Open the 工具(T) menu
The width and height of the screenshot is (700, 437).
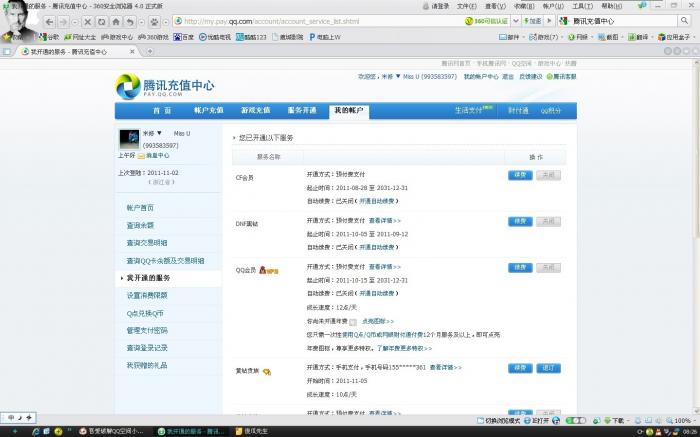[583, 6]
